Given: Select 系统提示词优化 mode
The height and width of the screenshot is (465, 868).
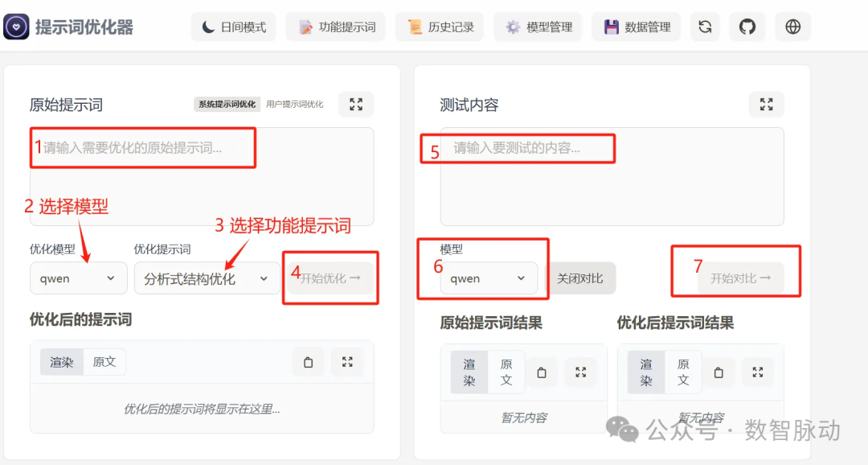Looking at the screenshot, I should point(227,105).
